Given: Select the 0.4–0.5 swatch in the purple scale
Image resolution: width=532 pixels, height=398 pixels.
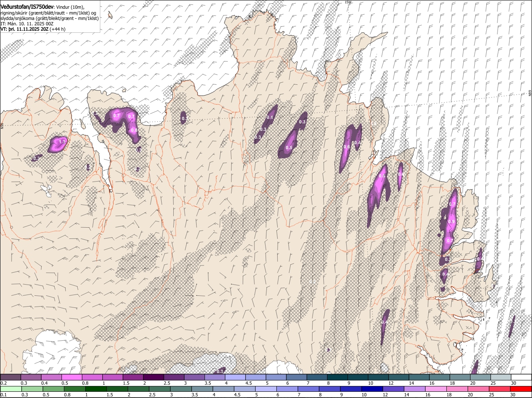Looking at the screenshot, I should pos(51,377).
